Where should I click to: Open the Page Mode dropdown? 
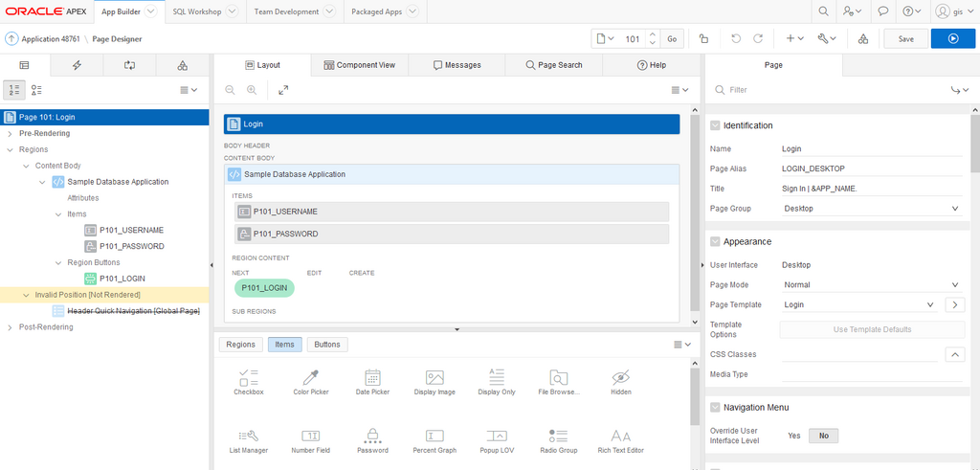click(871, 285)
